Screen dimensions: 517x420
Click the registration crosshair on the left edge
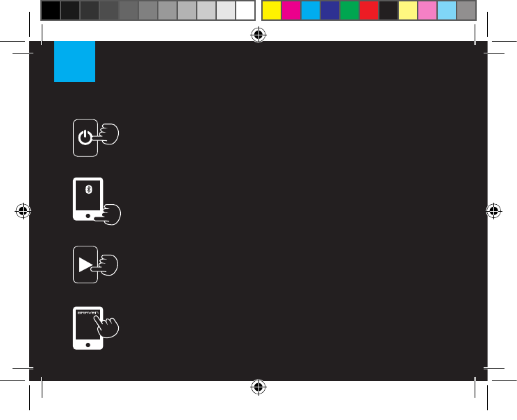tap(23, 211)
